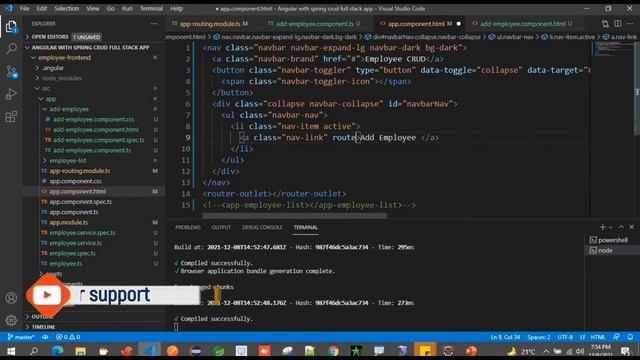
Task: Open add-employee.component.css file
Action: pos(93,119)
